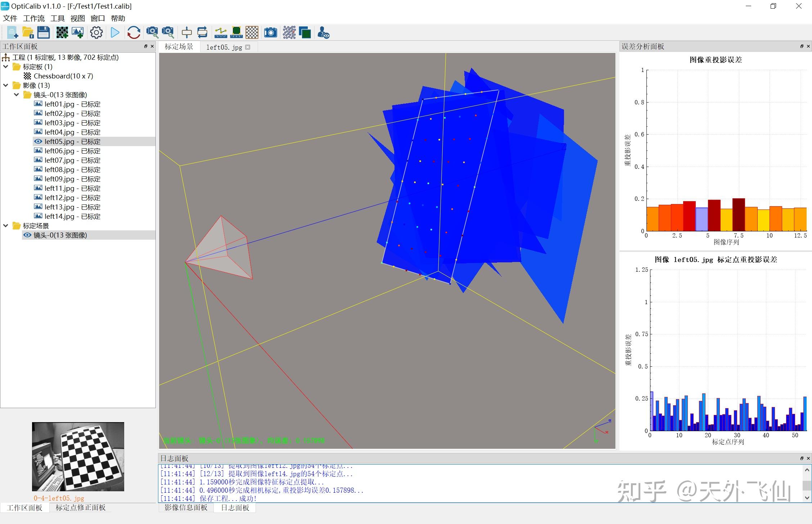
Task: Toggle eye icon of 镜头-0 calibration scene
Action: 27,235
